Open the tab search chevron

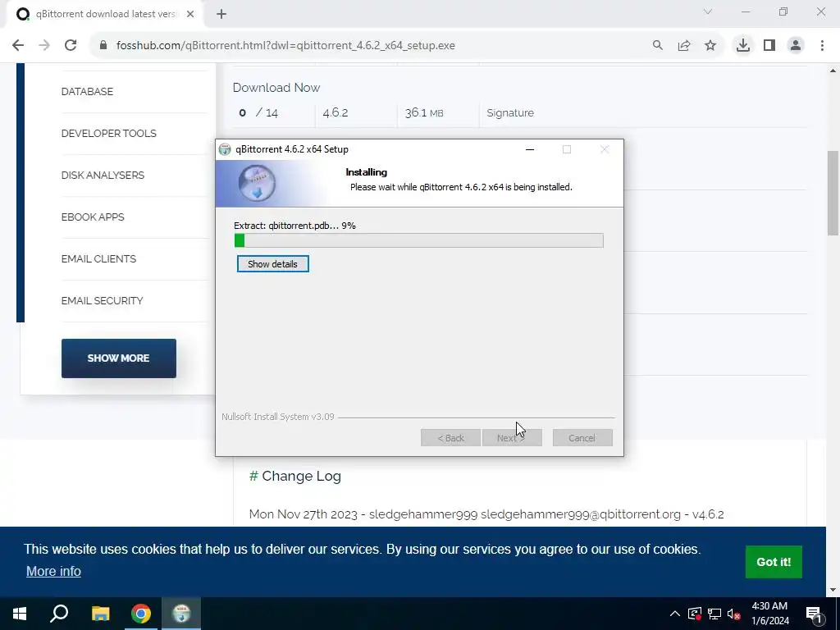(x=708, y=11)
